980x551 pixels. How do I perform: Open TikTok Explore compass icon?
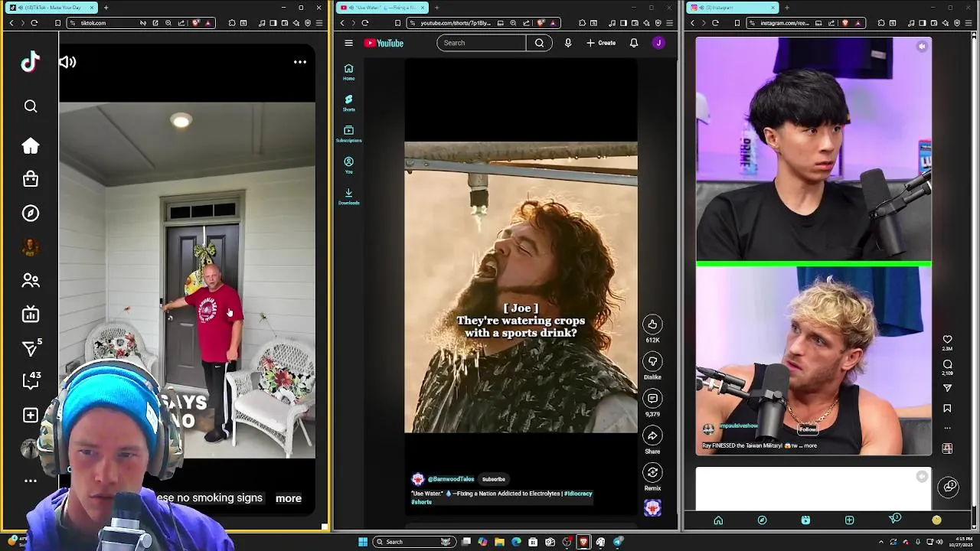pyautogui.click(x=31, y=214)
